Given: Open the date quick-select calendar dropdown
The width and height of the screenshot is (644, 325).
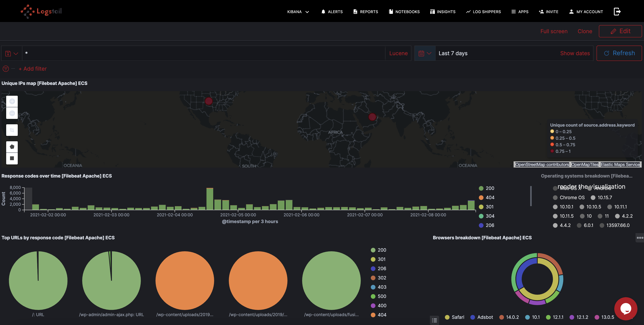Looking at the screenshot, I should point(425,53).
